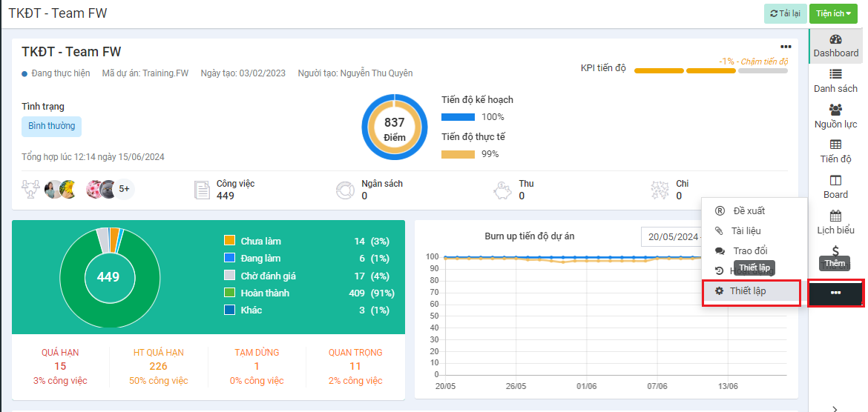Click orange Chưa làm legend swatch
The image size is (868, 412).
[x=229, y=241]
